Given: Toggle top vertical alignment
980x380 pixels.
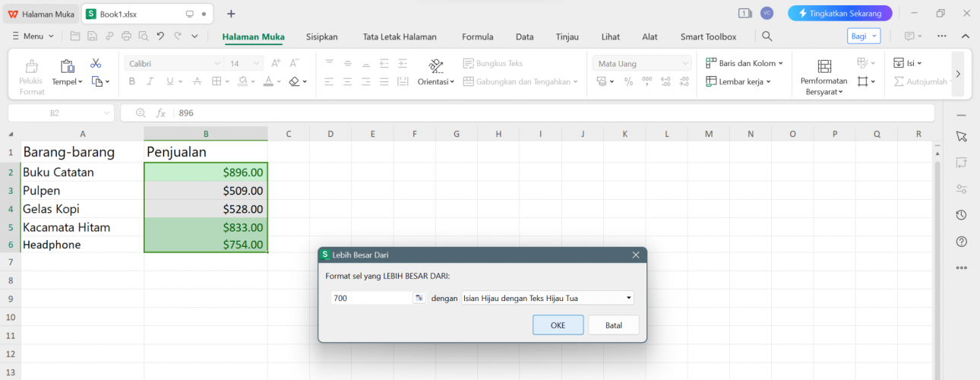Looking at the screenshot, I should click(x=329, y=63).
